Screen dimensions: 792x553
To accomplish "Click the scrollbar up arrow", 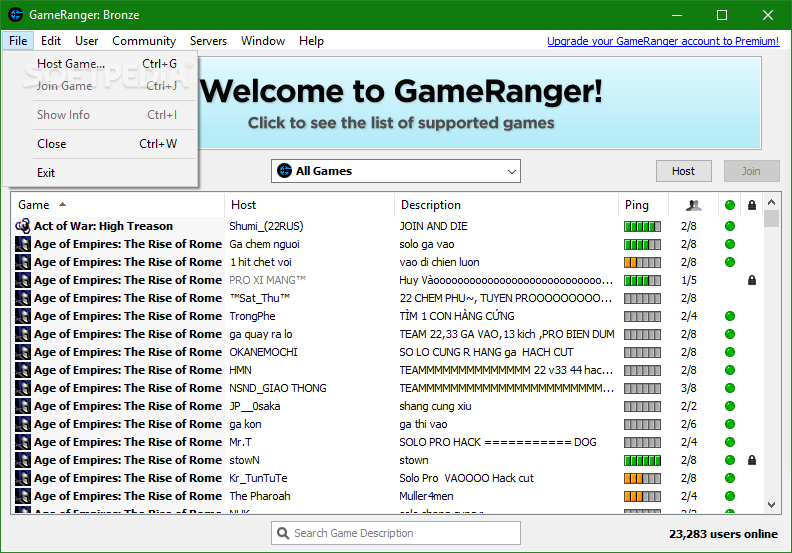I will (x=771, y=203).
